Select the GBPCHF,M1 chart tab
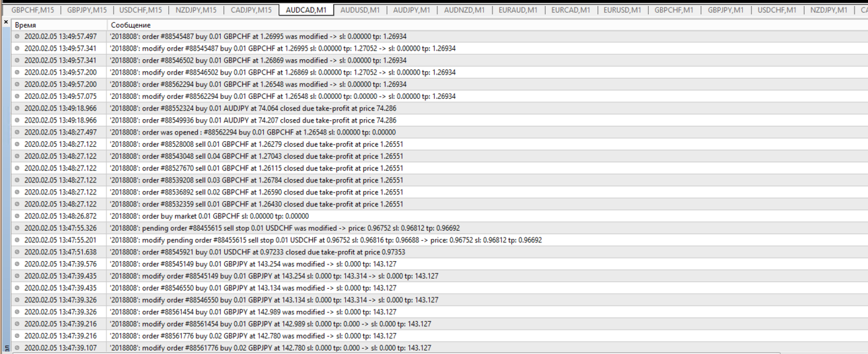 click(674, 10)
